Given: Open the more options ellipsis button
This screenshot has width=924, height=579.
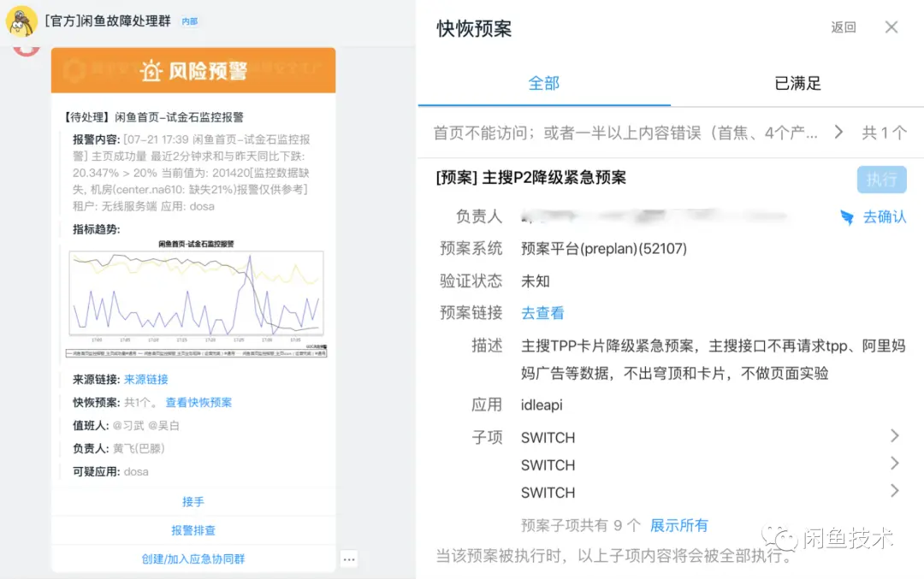Looking at the screenshot, I should coord(349,559).
